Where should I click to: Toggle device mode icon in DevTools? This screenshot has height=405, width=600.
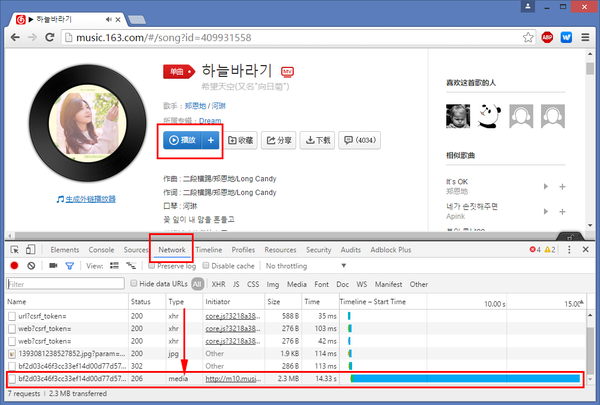click(31, 250)
